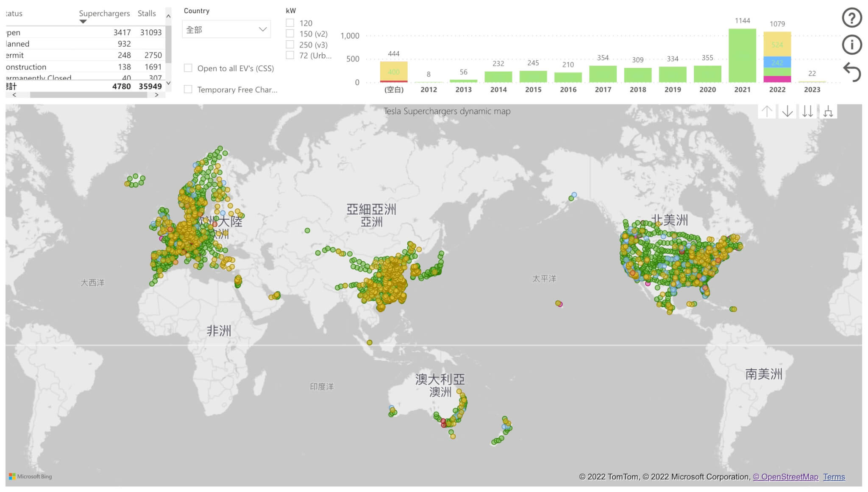Check the 150 (v2) kW checkbox
The width and height of the screenshot is (868, 492).
coord(290,34)
